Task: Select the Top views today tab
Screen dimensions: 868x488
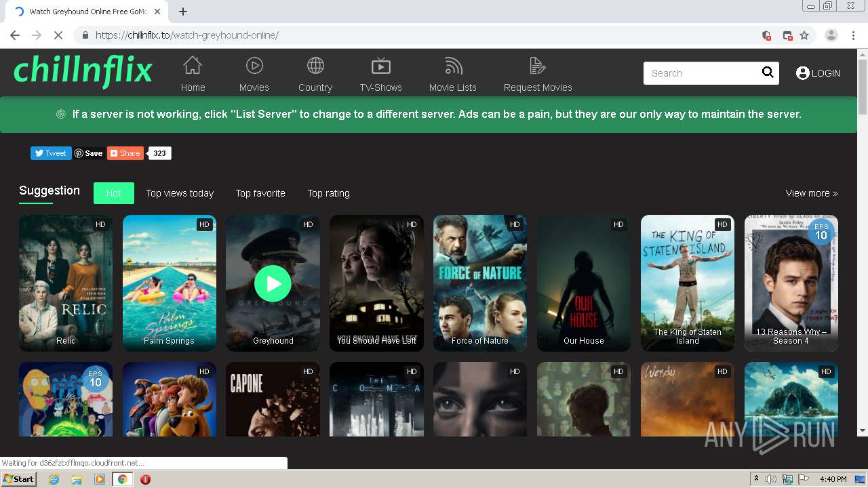Action: pyautogui.click(x=180, y=193)
